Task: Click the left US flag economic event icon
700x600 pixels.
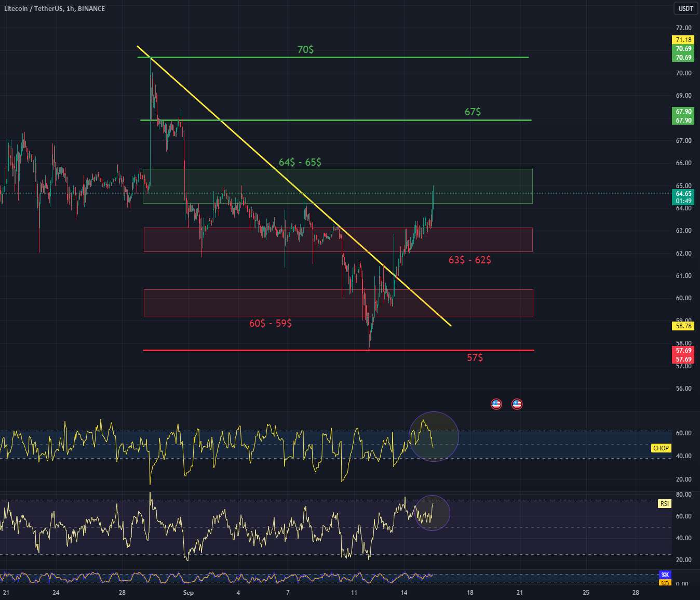Action: (x=496, y=404)
